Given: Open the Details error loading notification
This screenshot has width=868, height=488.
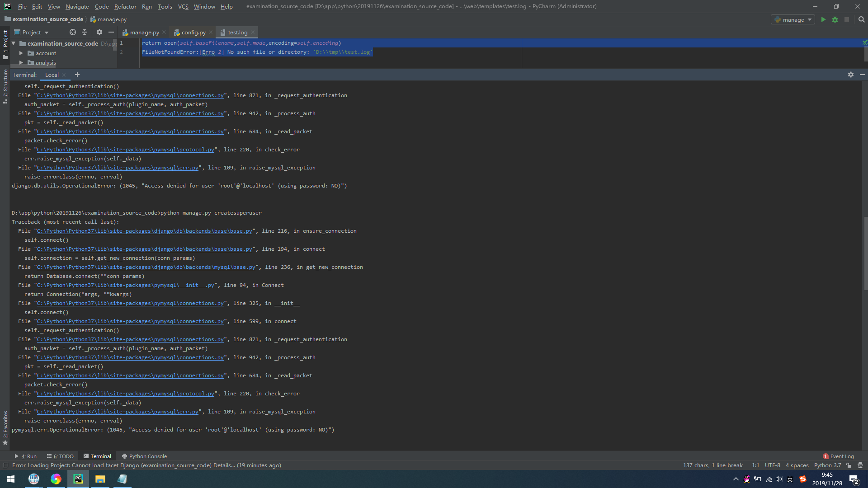Looking at the screenshot, I should (224, 465).
